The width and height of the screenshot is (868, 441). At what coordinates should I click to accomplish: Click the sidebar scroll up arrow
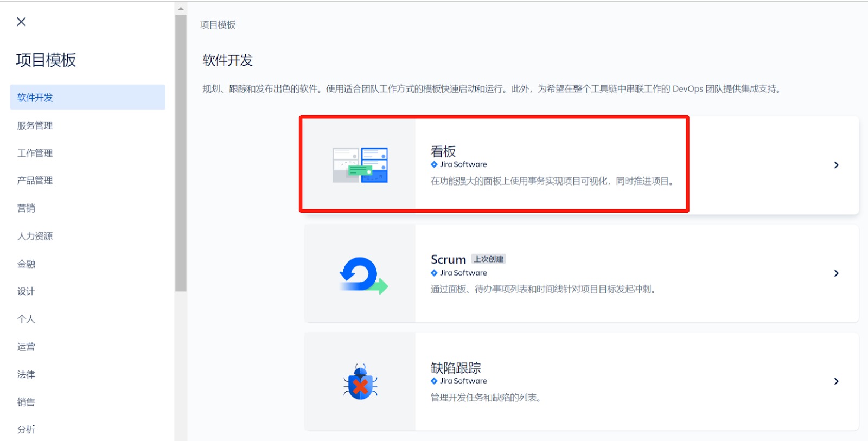(181, 8)
